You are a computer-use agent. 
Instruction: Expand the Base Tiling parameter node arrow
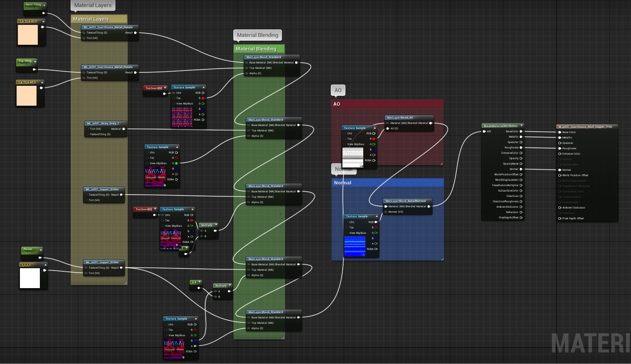(x=44, y=5)
